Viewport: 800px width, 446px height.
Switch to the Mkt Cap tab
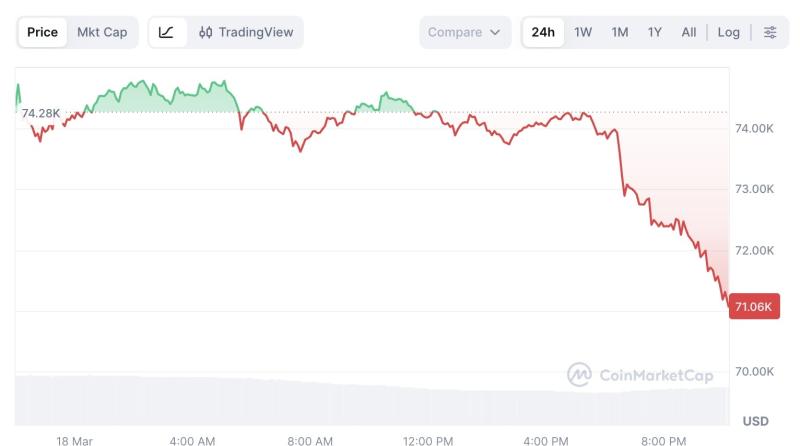point(102,32)
